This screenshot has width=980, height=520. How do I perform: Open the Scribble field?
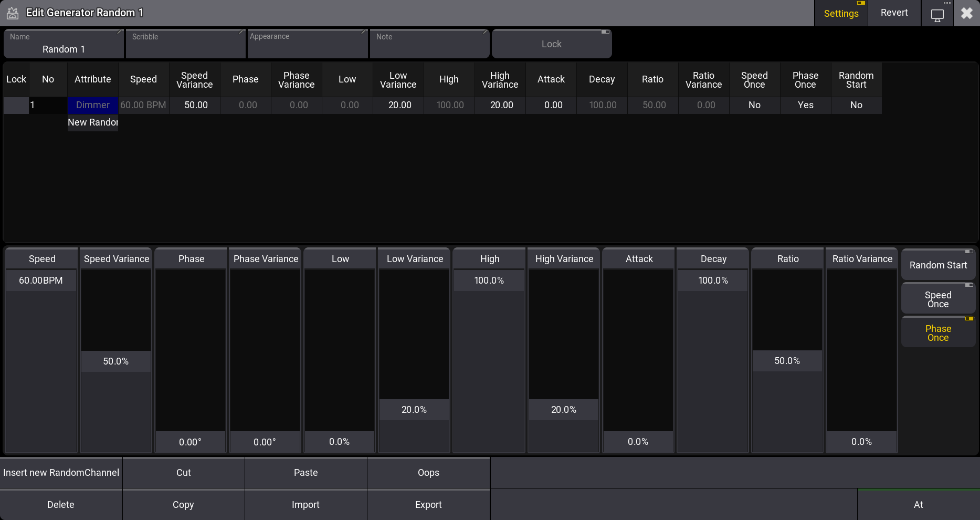(x=186, y=44)
